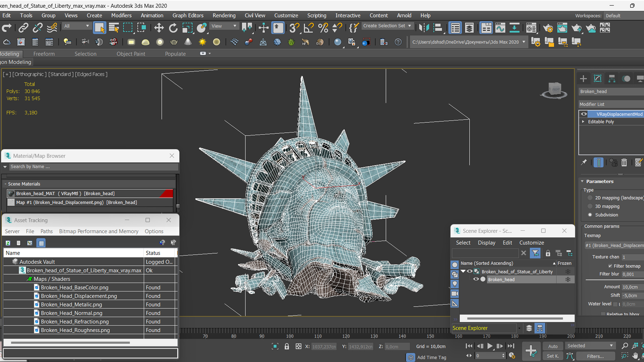
Task: Click Scene Explorer horizontal scrollbar
Action: tap(515, 318)
